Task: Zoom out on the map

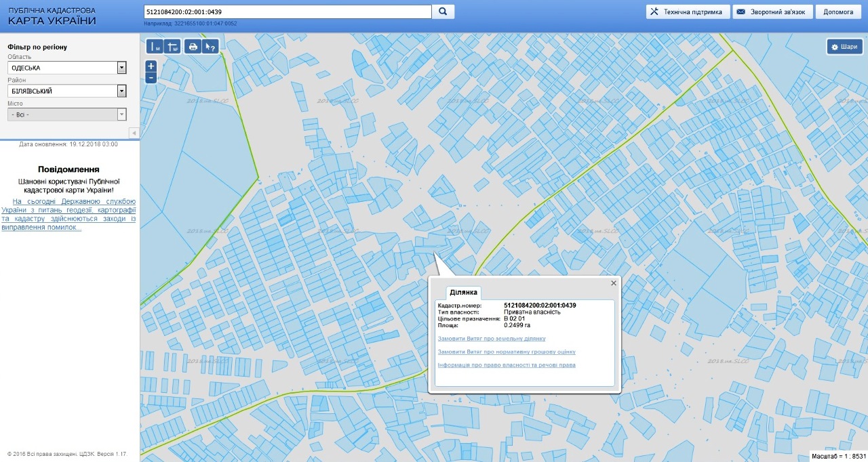Action: pos(151,78)
